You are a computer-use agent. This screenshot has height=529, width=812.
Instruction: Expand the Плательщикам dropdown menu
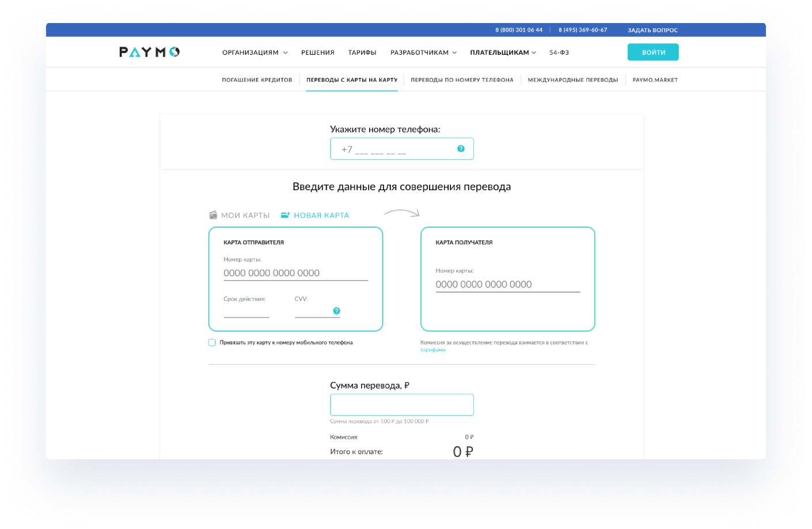(503, 52)
